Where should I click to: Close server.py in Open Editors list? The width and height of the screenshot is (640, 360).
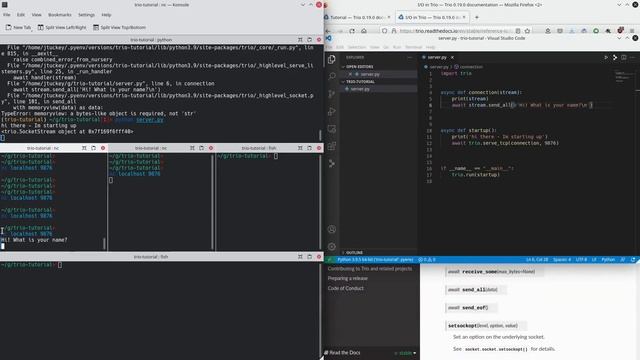[350, 74]
